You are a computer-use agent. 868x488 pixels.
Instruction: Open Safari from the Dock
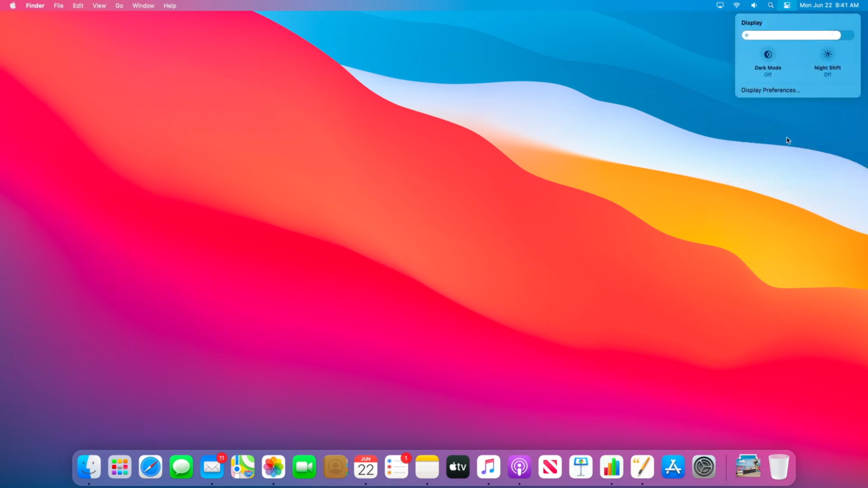150,467
